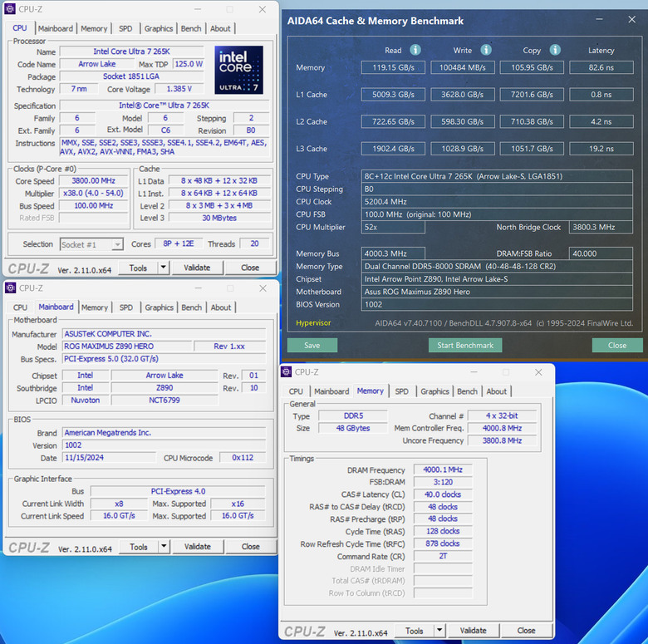
Task: Click the Intel Core Ultra 7 logo
Action: tap(239, 70)
